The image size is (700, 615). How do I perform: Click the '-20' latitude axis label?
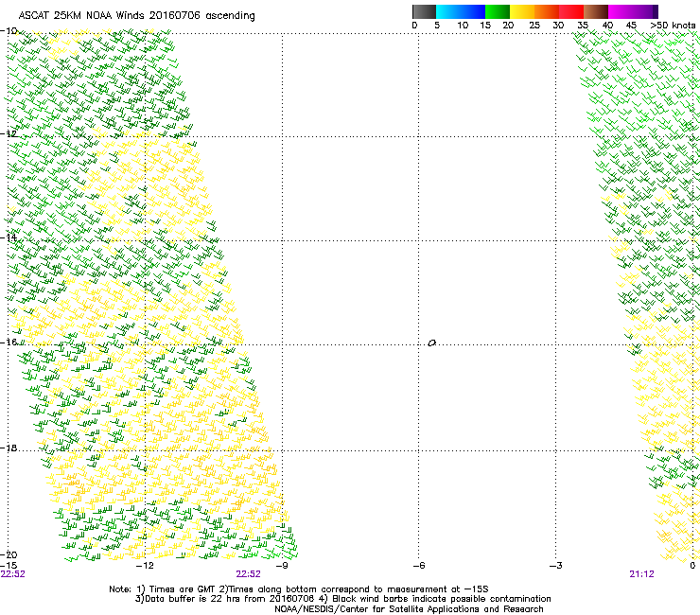9,554
